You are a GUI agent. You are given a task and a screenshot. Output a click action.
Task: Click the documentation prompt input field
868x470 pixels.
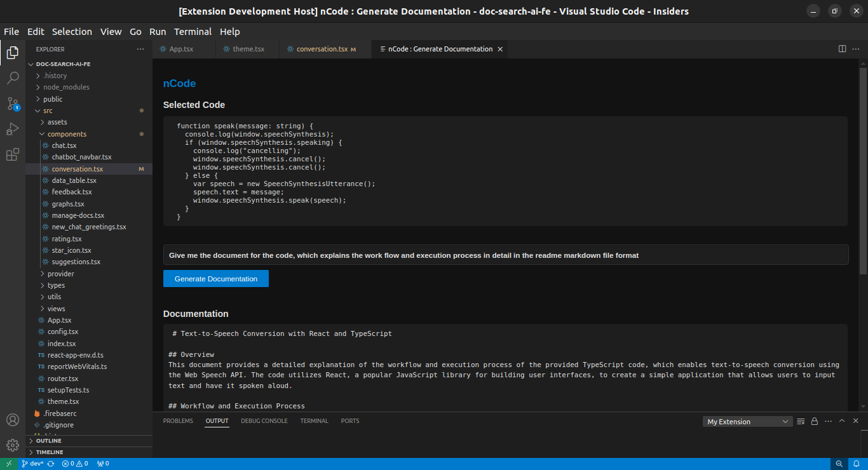[x=505, y=255]
